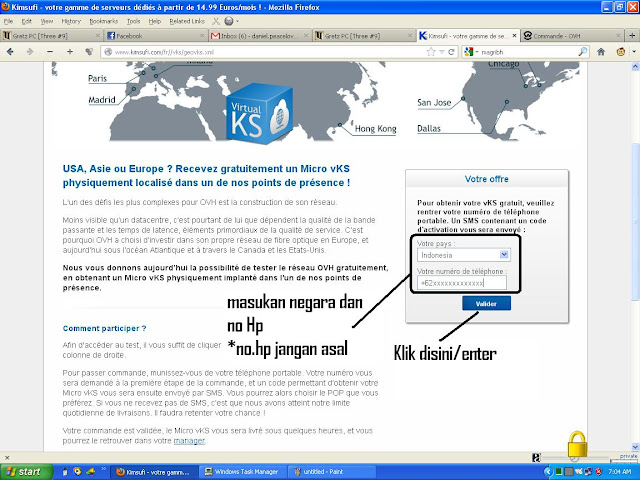The width and height of the screenshot is (640, 480).
Task: Open the manager link
Action: tap(189, 441)
